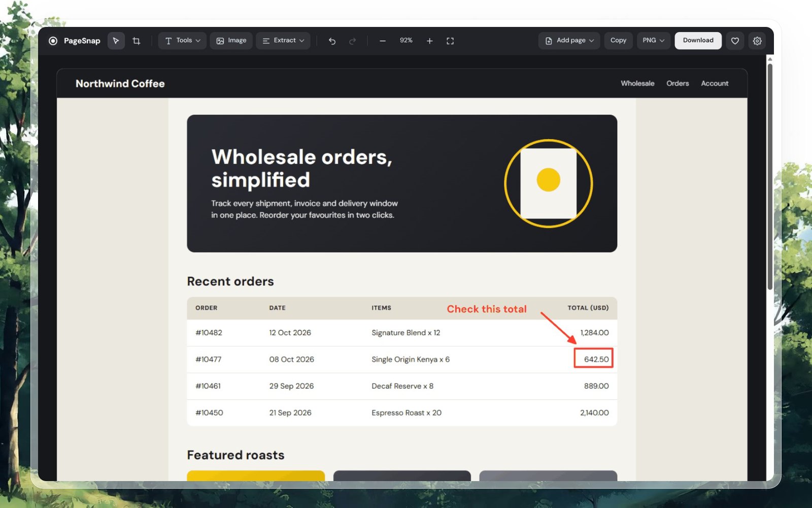The width and height of the screenshot is (812, 508).
Task: Click the 889.00 total cell
Action: pyautogui.click(x=596, y=386)
